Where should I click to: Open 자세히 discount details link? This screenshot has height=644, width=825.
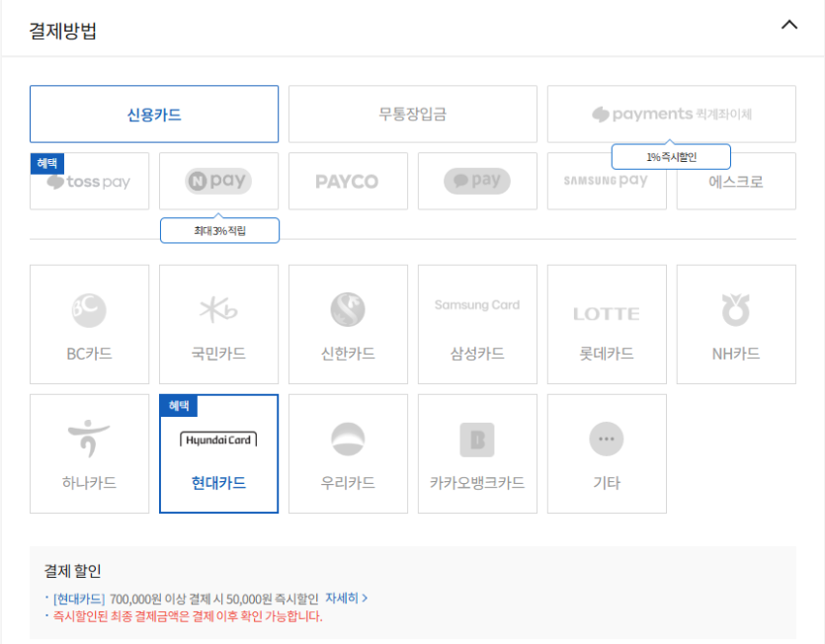tap(346, 599)
